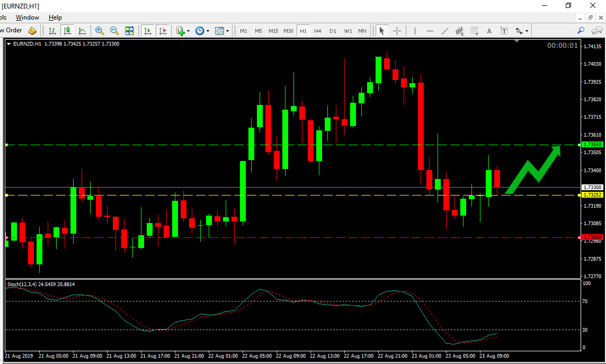Open periods clock icon
This screenshot has height=364, width=606.
point(199,31)
